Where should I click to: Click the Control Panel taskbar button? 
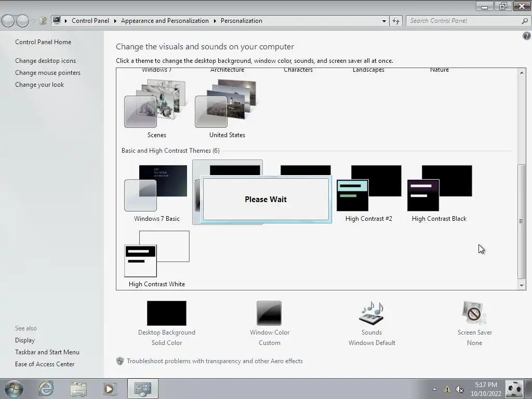142,389
